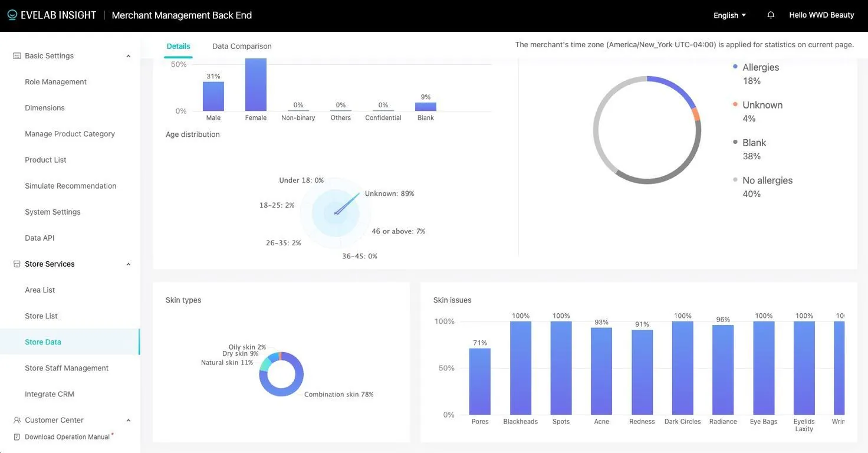Image resolution: width=868 pixels, height=453 pixels.
Task: Collapse the Customer Center section chevron
Action: (x=129, y=421)
